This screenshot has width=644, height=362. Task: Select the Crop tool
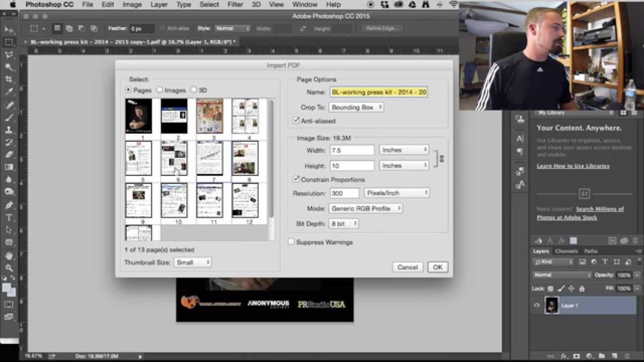coord(9,80)
